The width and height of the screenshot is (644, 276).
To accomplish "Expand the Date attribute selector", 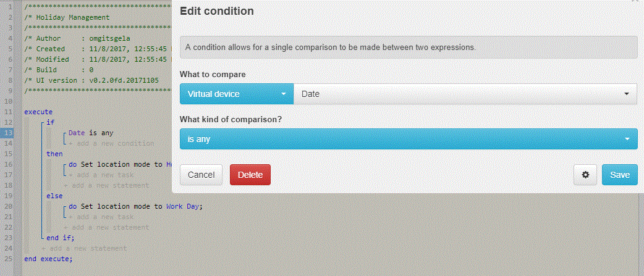I will coord(465,94).
